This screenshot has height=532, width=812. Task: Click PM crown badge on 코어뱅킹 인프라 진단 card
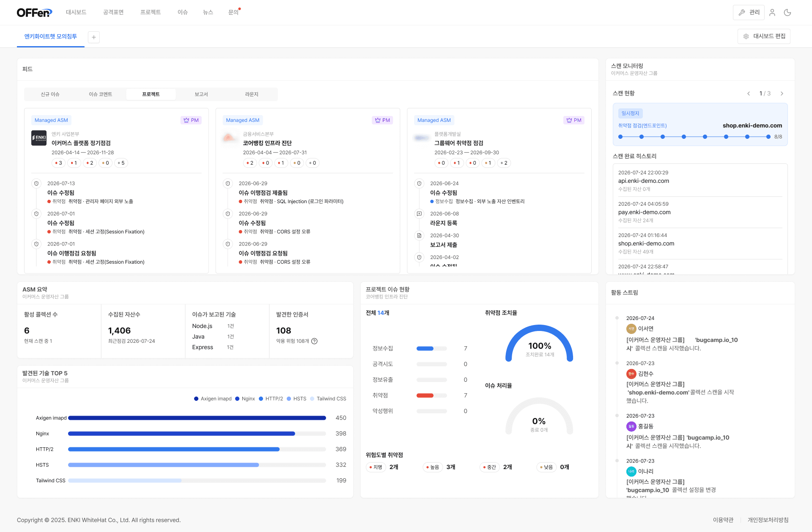(382, 120)
